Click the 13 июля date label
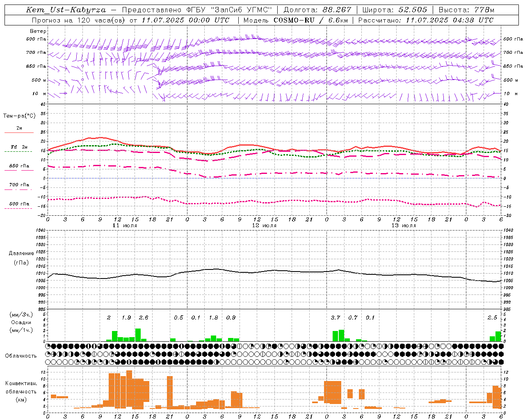The image size is (525, 420). click(x=404, y=226)
